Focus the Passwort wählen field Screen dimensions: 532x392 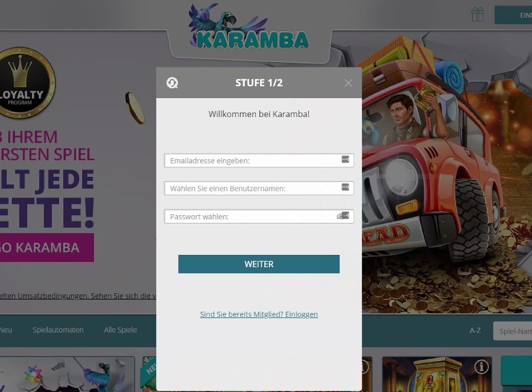tap(259, 216)
